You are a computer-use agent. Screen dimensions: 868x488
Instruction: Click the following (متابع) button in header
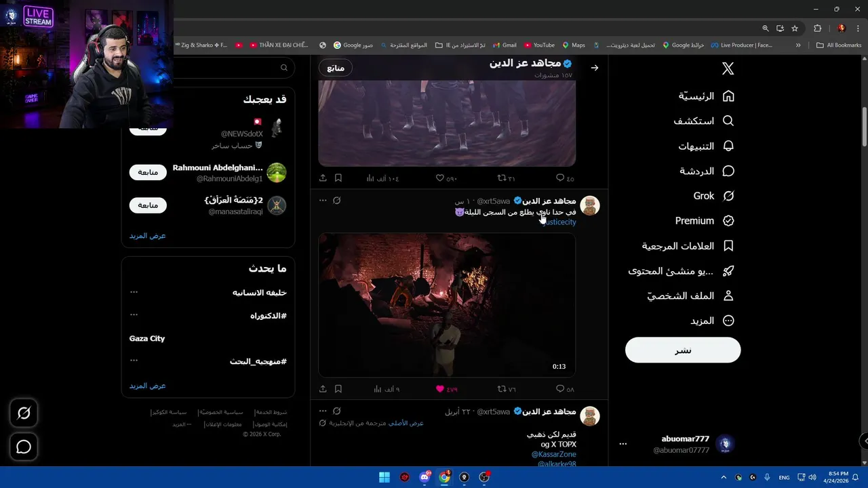click(336, 68)
